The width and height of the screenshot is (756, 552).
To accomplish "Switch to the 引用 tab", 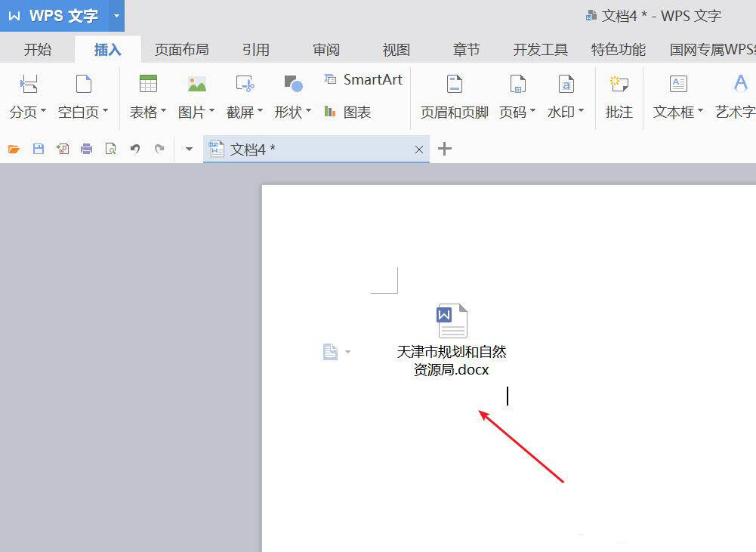I will [x=255, y=49].
